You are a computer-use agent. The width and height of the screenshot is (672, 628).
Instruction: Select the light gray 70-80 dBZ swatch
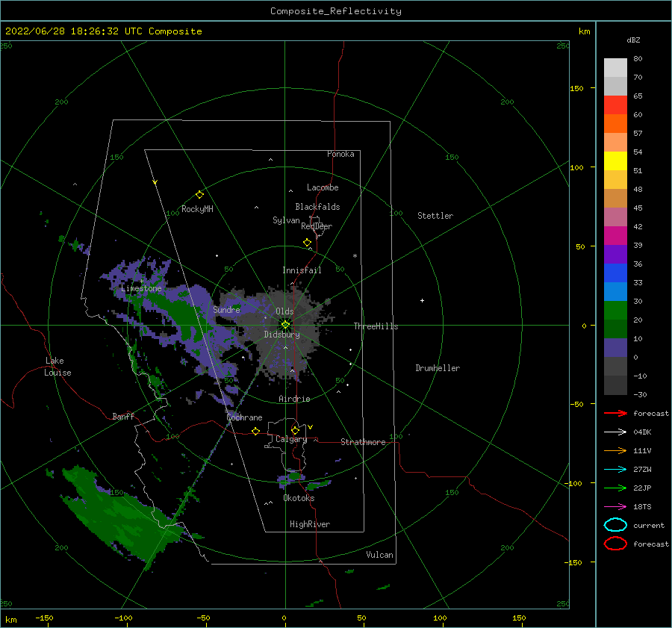pos(615,68)
